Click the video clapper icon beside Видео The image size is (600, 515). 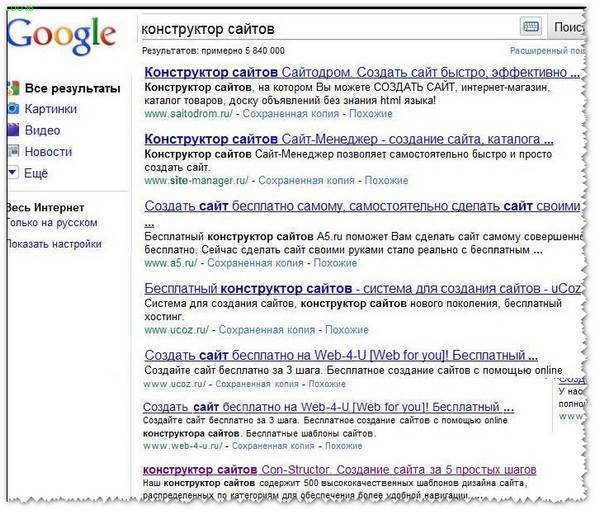(x=13, y=130)
